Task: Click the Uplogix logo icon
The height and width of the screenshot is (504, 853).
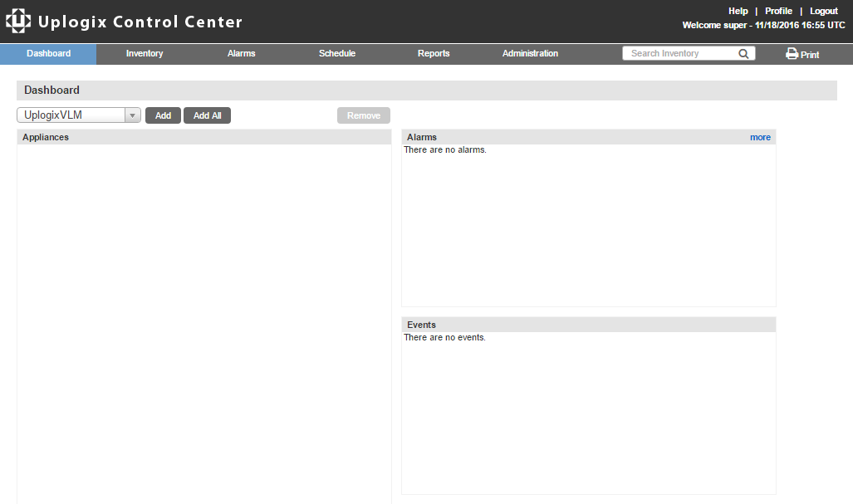Action: click(x=18, y=21)
